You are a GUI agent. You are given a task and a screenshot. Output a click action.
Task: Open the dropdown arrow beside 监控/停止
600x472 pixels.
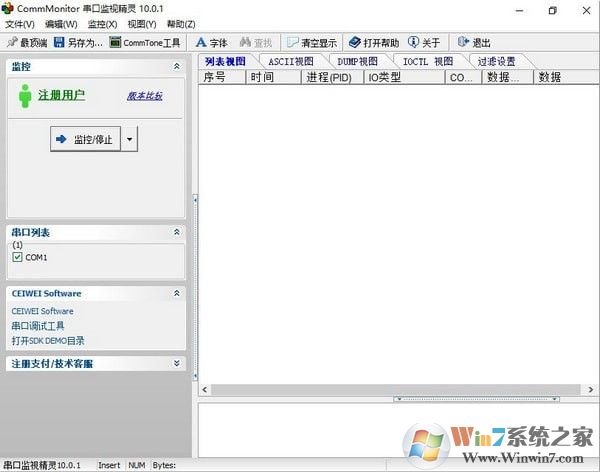coord(129,139)
